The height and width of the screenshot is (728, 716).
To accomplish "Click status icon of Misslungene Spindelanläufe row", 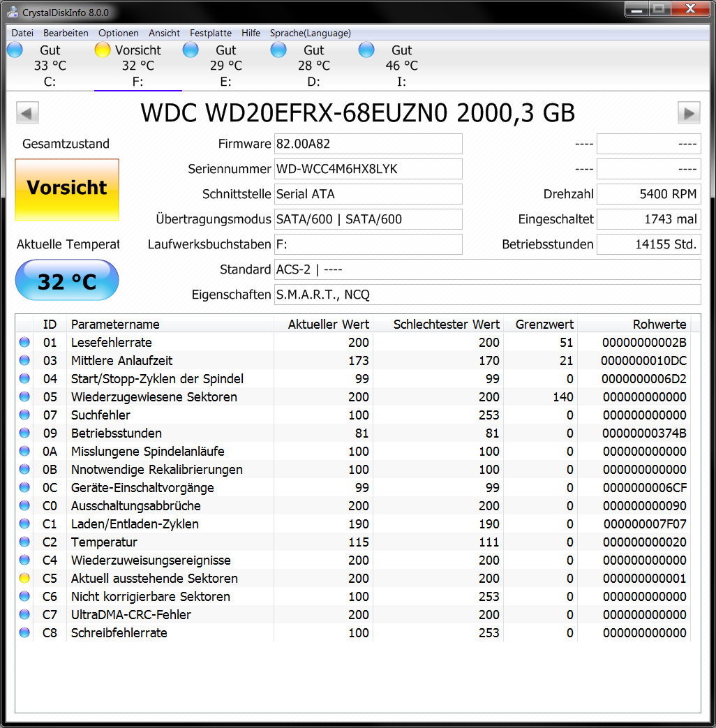I will click(x=24, y=451).
